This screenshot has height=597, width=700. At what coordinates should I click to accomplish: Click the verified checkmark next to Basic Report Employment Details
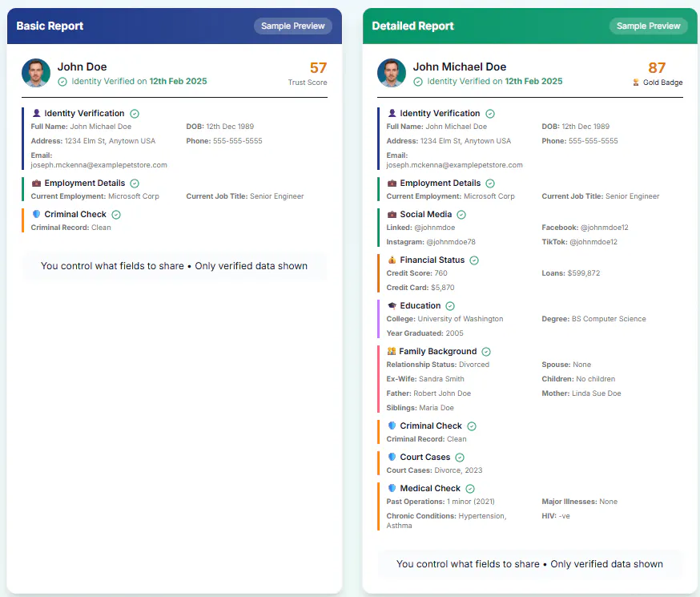(x=135, y=184)
